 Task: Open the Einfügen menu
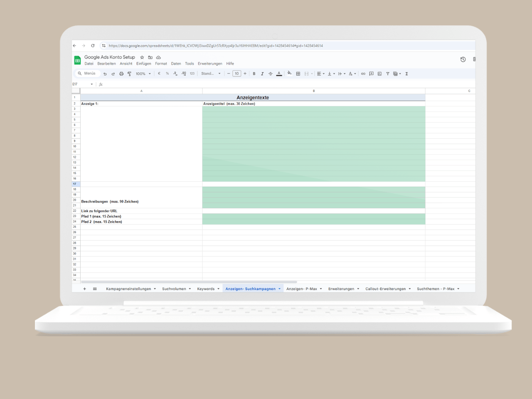pos(143,64)
